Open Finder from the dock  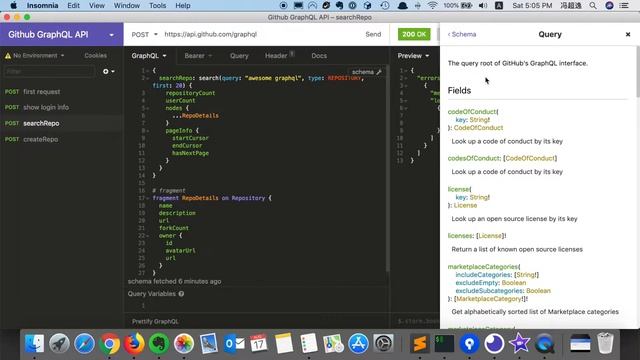tap(34, 343)
